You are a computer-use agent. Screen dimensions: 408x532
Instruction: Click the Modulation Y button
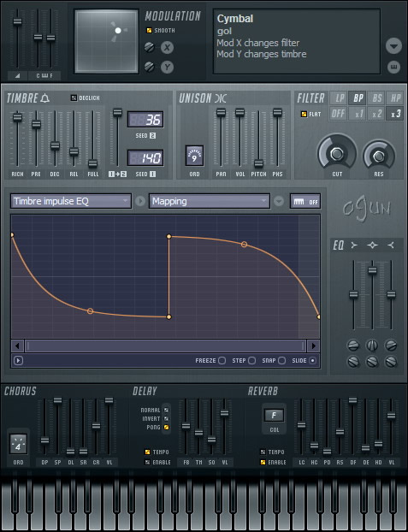[x=167, y=68]
